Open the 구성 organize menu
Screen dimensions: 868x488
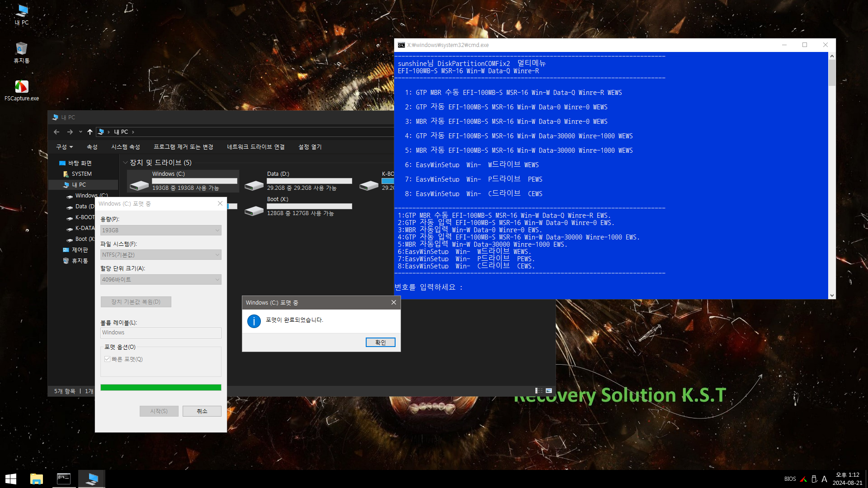point(64,147)
